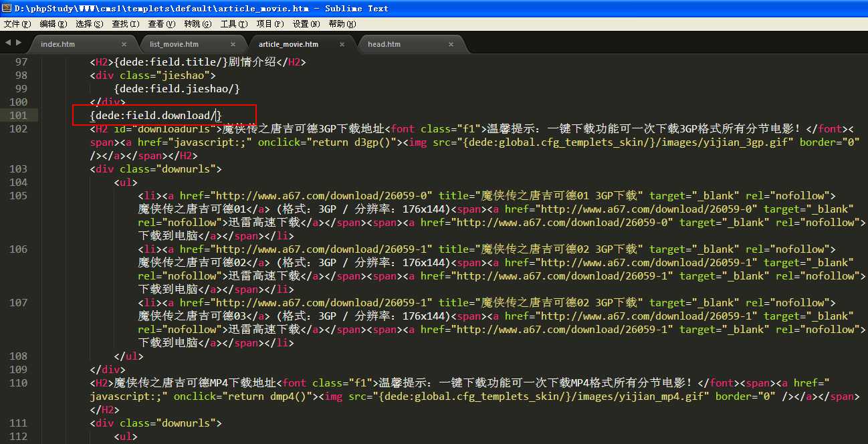Click line number 111 in gutter
Image resolution: width=868 pixels, height=444 pixels.
[x=19, y=423]
